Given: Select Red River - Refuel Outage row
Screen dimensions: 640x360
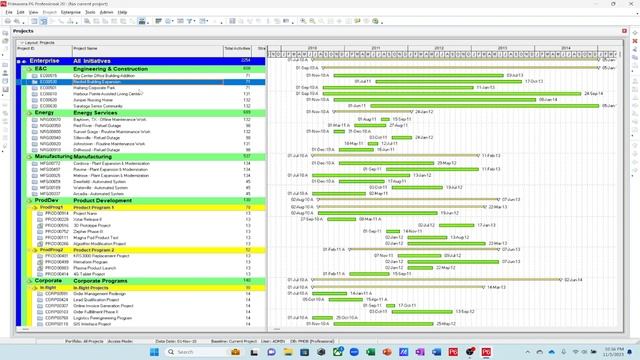Looking at the screenshot, I should coord(141,126).
